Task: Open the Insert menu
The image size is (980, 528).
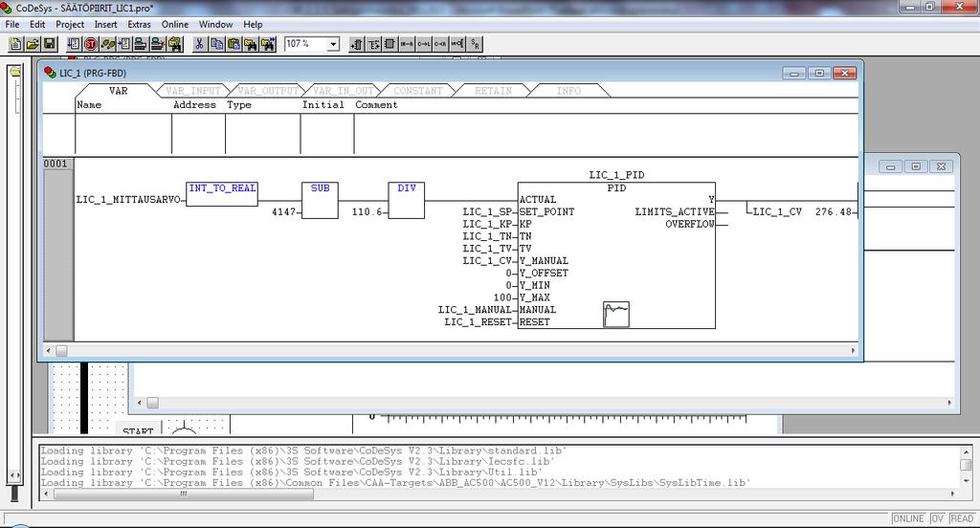Action: click(x=105, y=24)
